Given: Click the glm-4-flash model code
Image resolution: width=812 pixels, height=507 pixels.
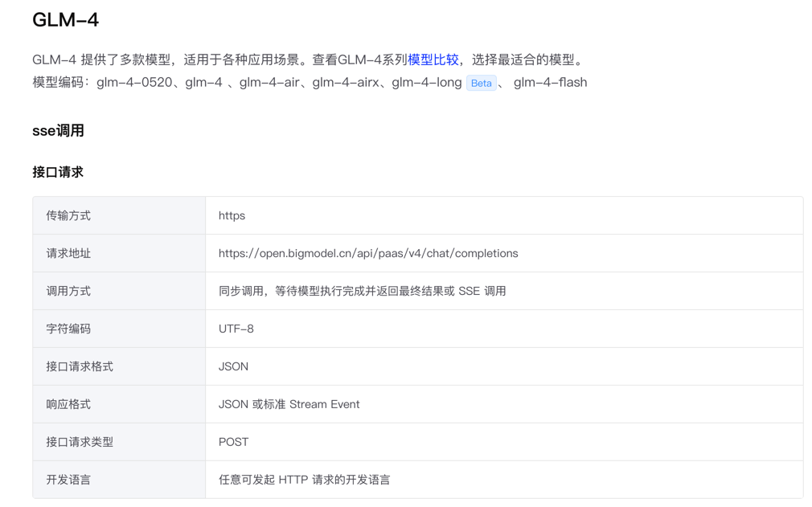Looking at the screenshot, I should 551,83.
